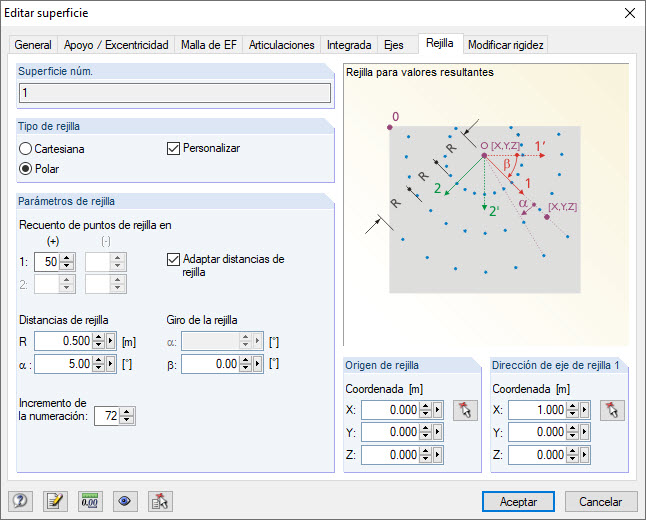Click the Incremento de la numeración field
The width and height of the screenshot is (646, 520).
pos(107,416)
